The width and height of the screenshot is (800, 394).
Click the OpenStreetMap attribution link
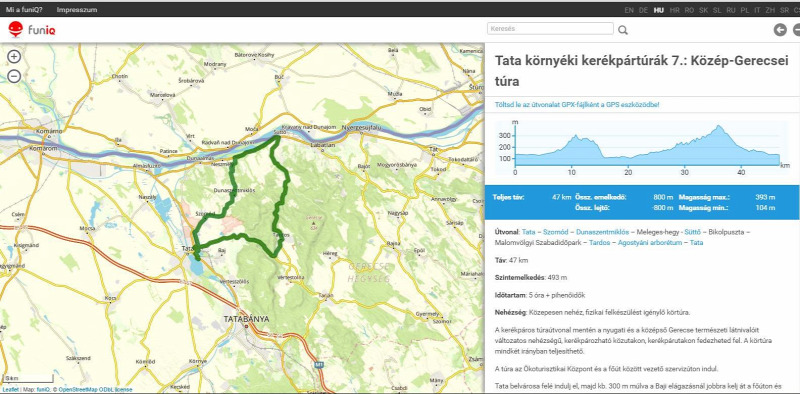[78, 389]
